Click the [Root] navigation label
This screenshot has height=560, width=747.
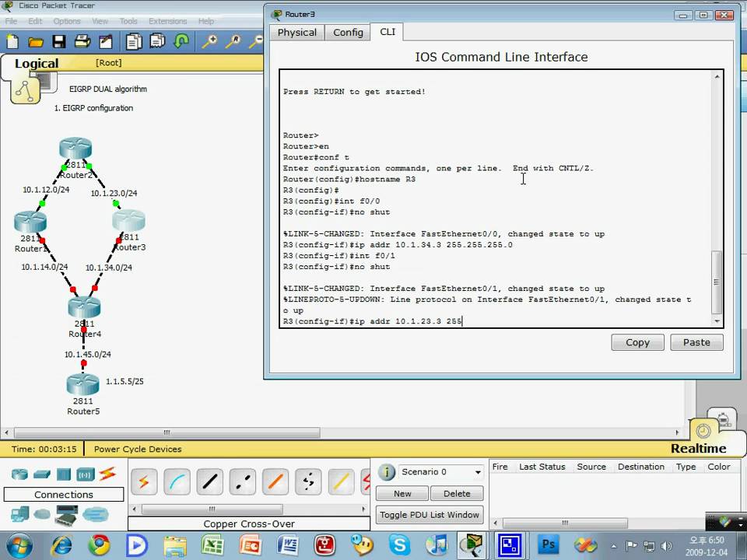pos(109,62)
